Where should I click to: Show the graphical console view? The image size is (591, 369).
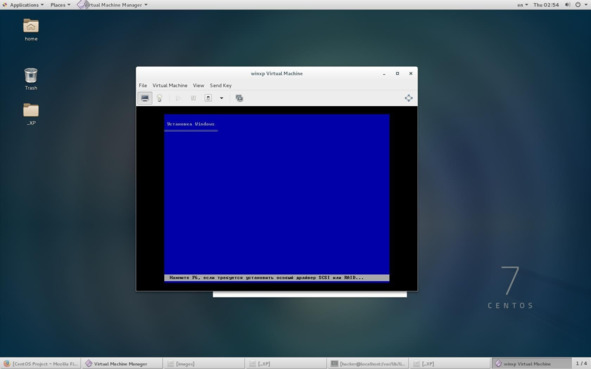(x=145, y=98)
